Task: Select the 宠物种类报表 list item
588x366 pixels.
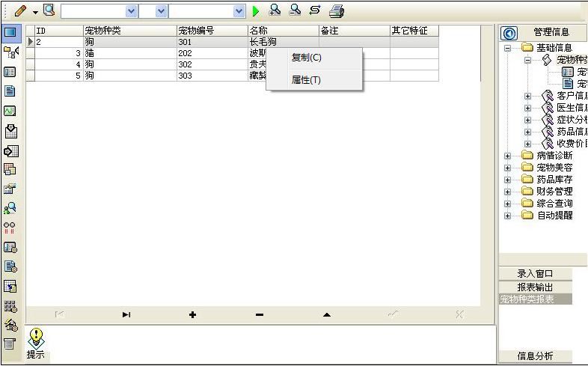Action: [x=527, y=299]
